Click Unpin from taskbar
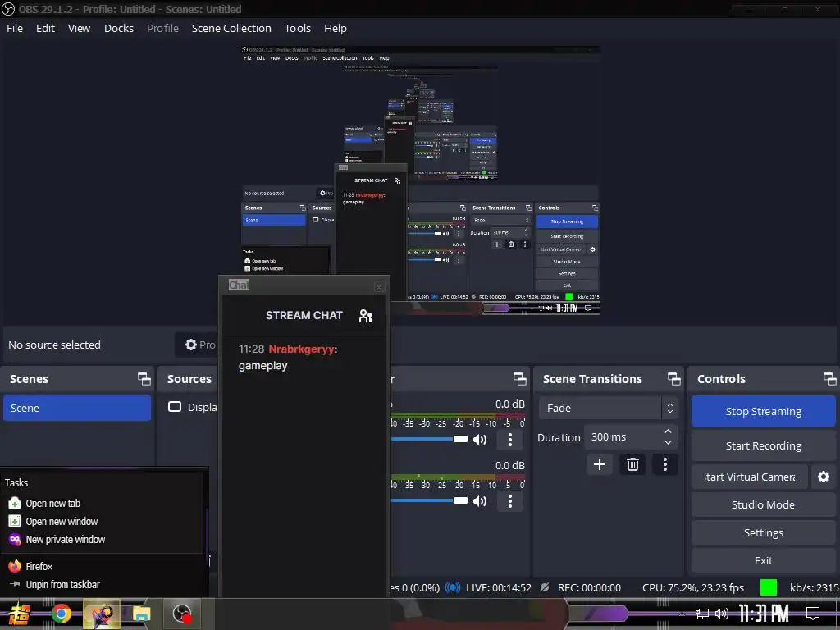This screenshot has height=630, width=840. 62,584
